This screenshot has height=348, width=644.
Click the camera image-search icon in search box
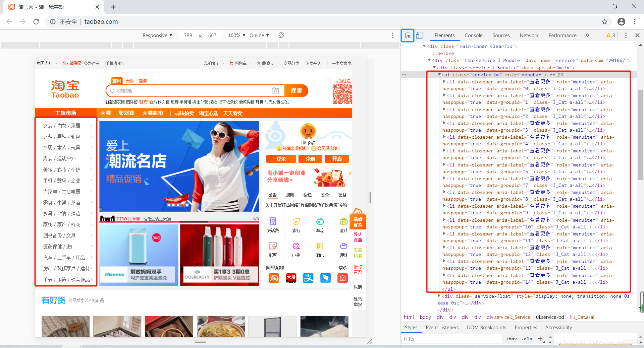click(x=275, y=91)
